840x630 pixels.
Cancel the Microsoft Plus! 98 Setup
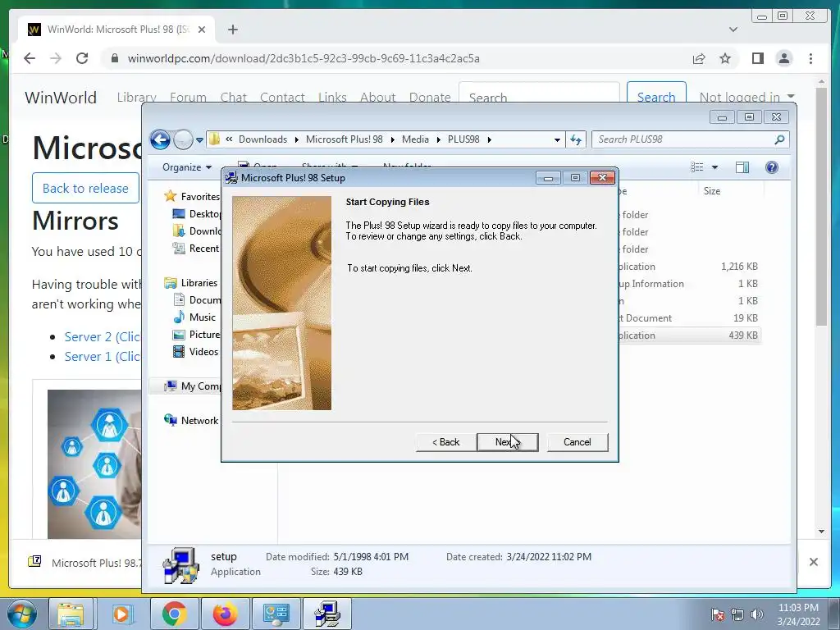(577, 442)
